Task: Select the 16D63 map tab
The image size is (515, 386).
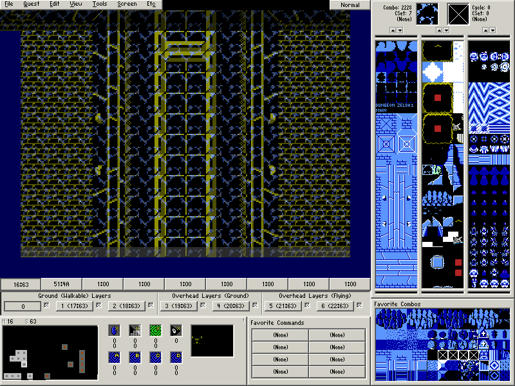Action: 21,284
